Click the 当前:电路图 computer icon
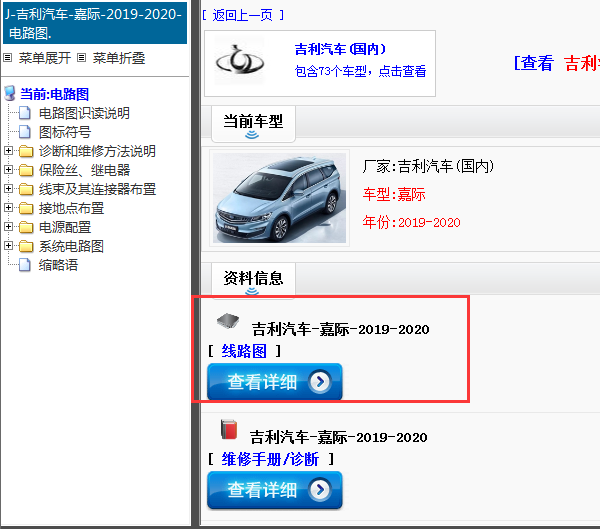600x529 pixels. click(10, 93)
